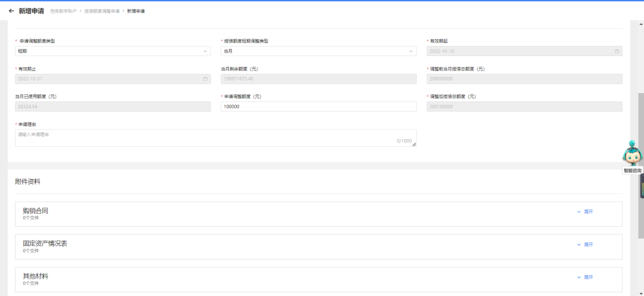Focus the 申请理由 text area
The image size is (644, 296).
click(216, 138)
